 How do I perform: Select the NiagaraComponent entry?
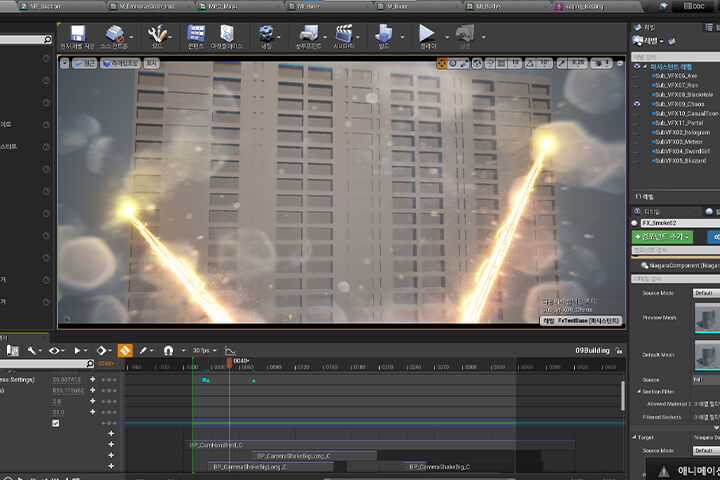click(680, 265)
